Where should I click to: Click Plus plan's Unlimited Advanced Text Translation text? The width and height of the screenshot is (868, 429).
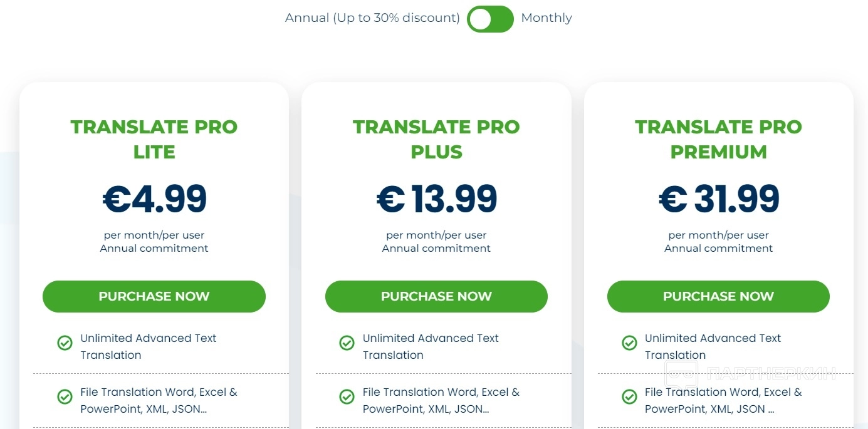pyautogui.click(x=431, y=346)
